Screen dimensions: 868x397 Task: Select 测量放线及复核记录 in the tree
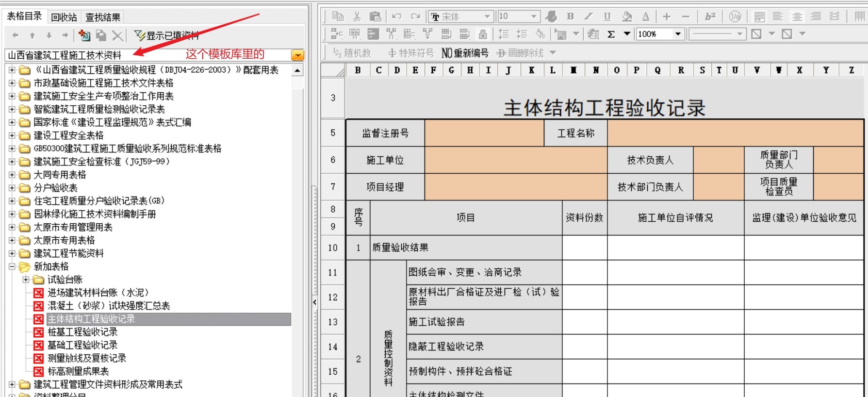[x=87, y=359]
